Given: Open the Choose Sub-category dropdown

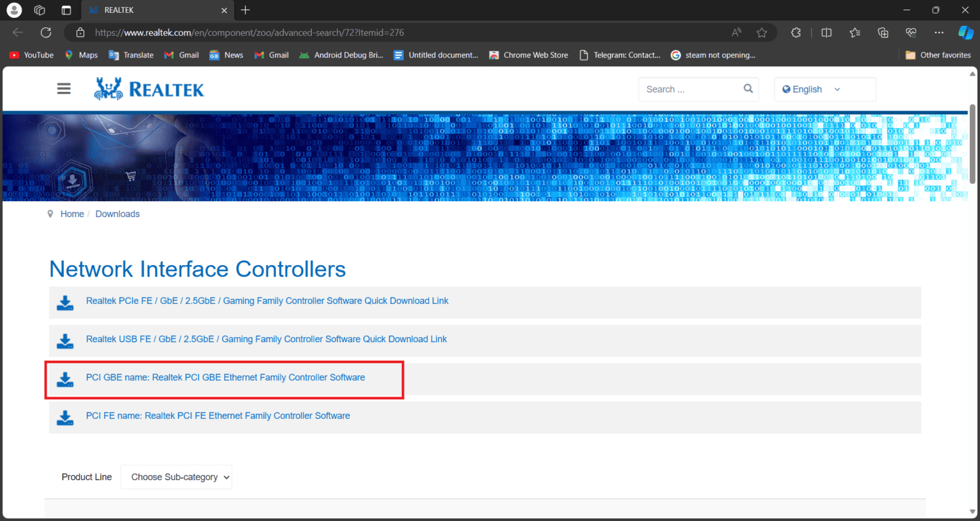Looking at the screenshot, I should coord(176,477).
